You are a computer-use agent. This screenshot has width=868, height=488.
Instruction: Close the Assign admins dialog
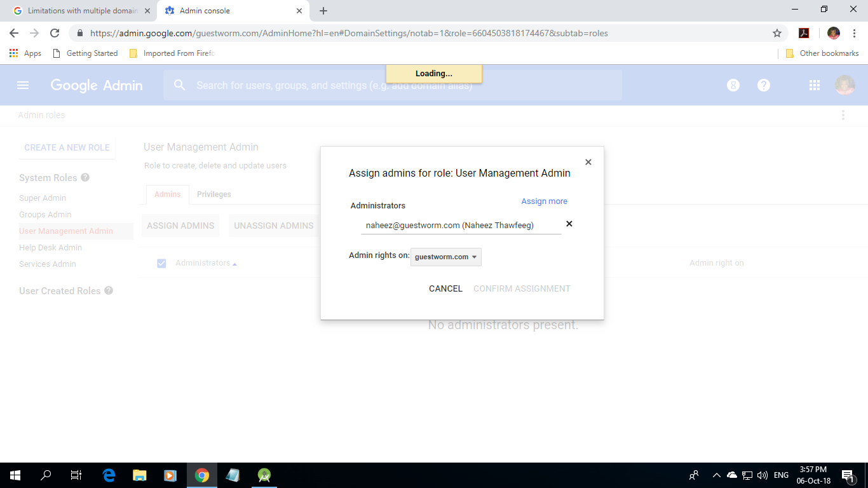tap(588, 162)
